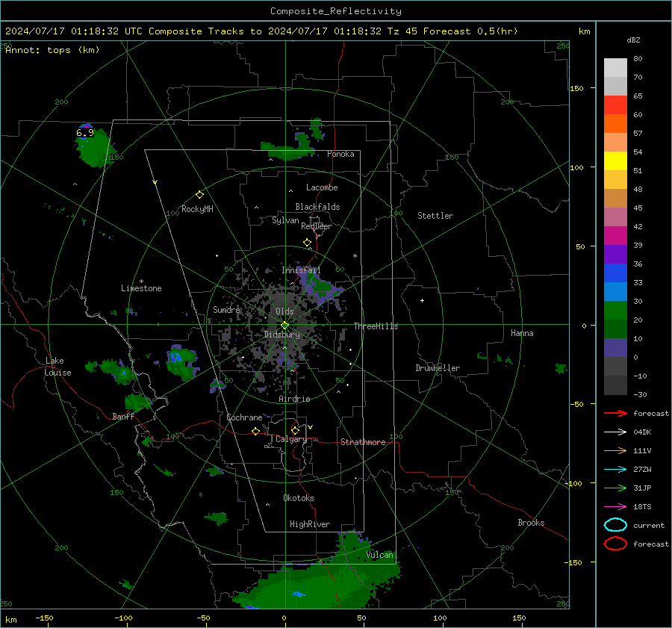Screen dimensions: 672x628
Task: Click the orange 111V arrow symbol
Action: (615, 450)
